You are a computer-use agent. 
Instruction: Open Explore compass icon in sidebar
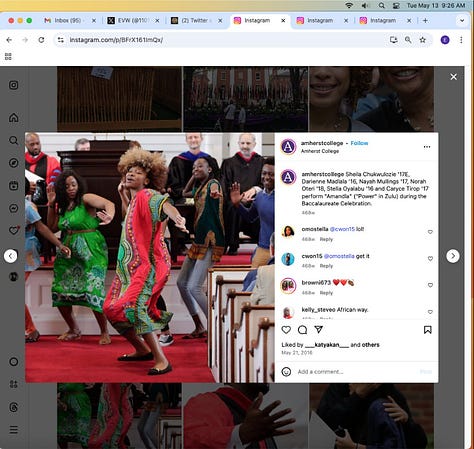(x=13, y=163)
